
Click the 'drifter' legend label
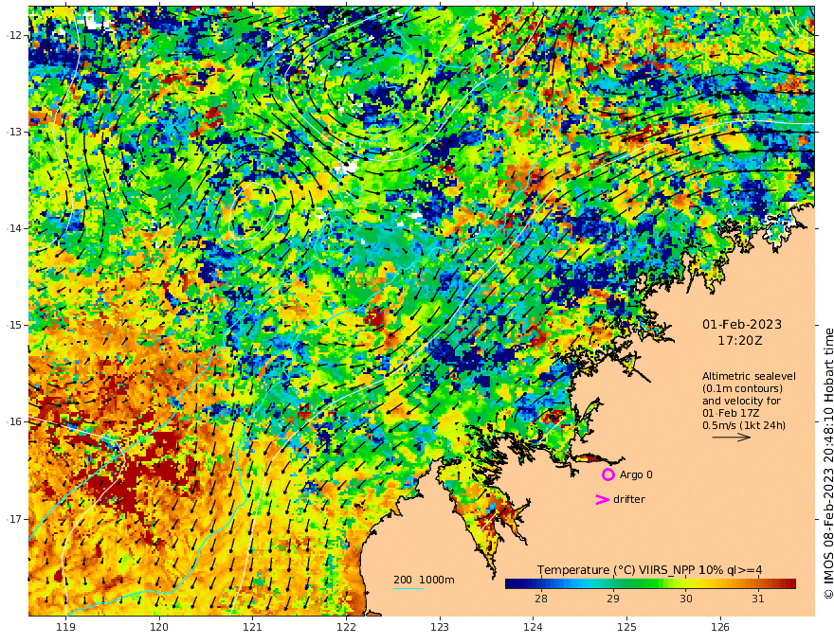(x=629, y=499)
